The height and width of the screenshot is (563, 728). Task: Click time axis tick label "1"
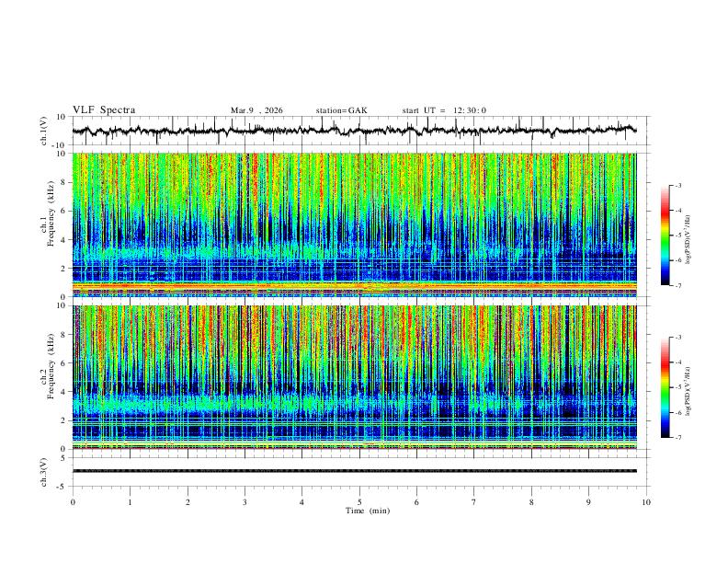130,502
